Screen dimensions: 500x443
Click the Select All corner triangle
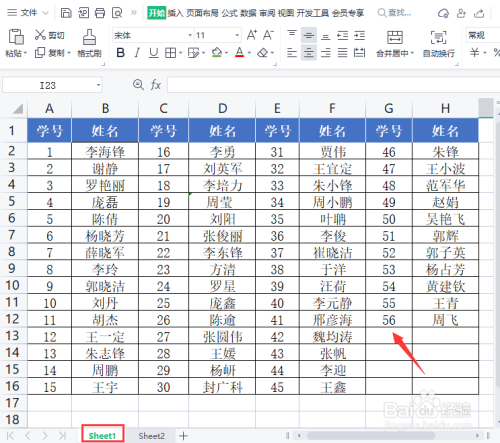18,108
